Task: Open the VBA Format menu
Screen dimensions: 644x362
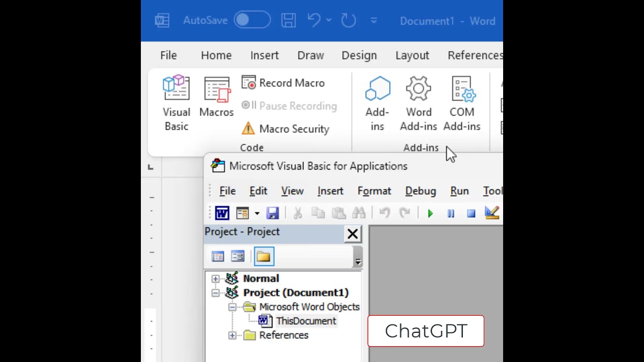Action: (374, 191)
